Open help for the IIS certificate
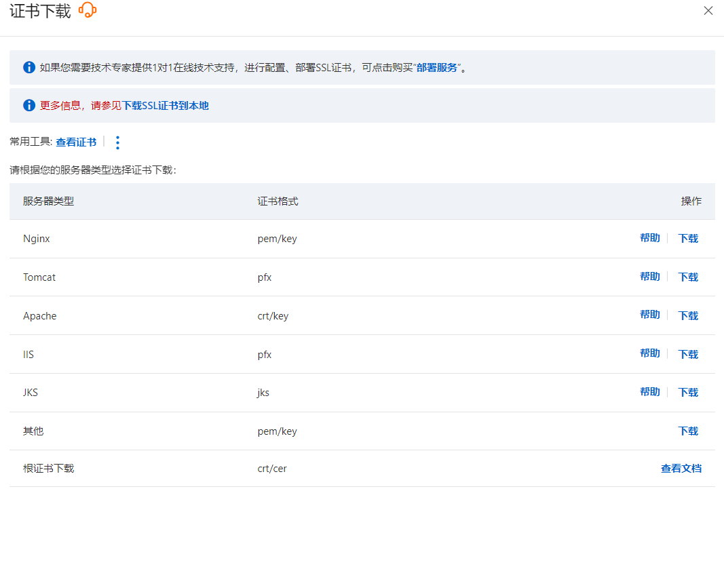 click(649, 353)
